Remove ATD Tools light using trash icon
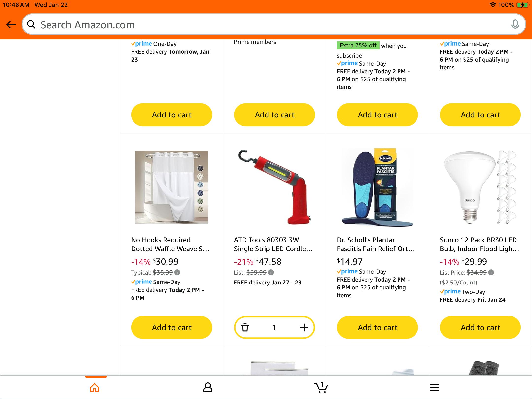Viewport: 532px width, 399px height. (x=245, y=327)
